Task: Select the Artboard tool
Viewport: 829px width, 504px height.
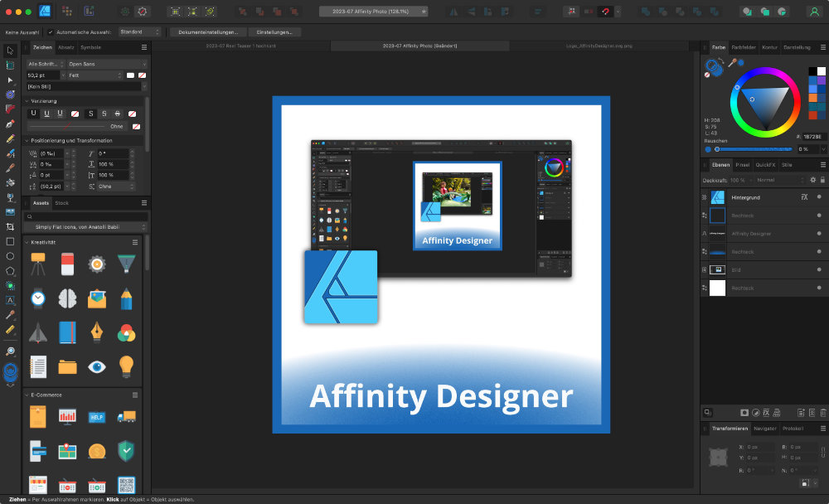Action: [x=10, y=65]
